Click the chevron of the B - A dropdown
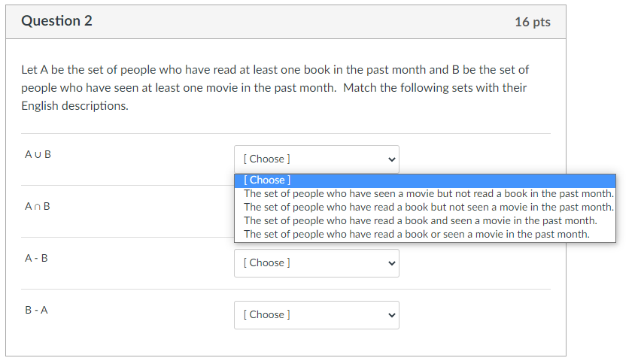Image resolution: width=641 pixels, height=364 pixels. [390, 315]
